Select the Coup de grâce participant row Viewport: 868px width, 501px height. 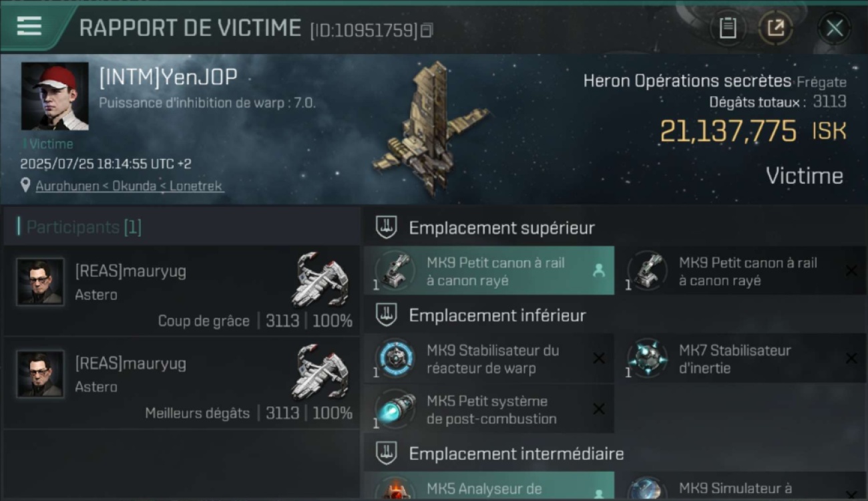pyautogui.click(x=182, y=291)
